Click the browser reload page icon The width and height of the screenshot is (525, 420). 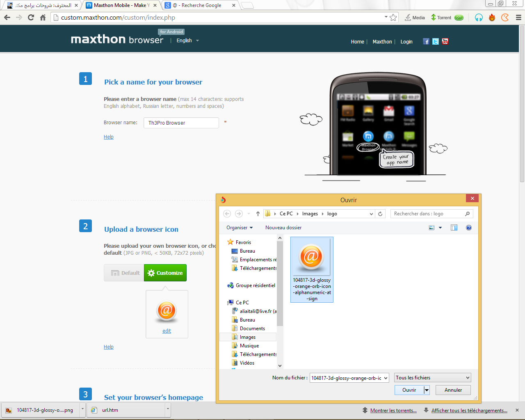click(x=31, y=17)
